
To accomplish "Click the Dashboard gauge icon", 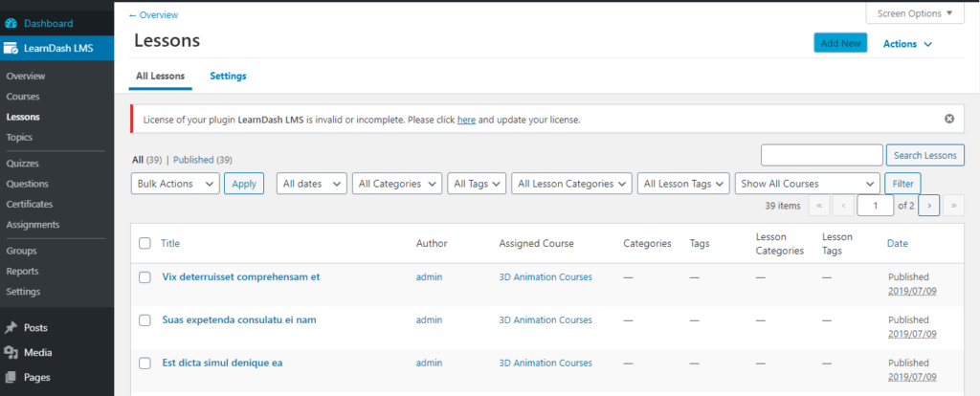I will (11, 24).
